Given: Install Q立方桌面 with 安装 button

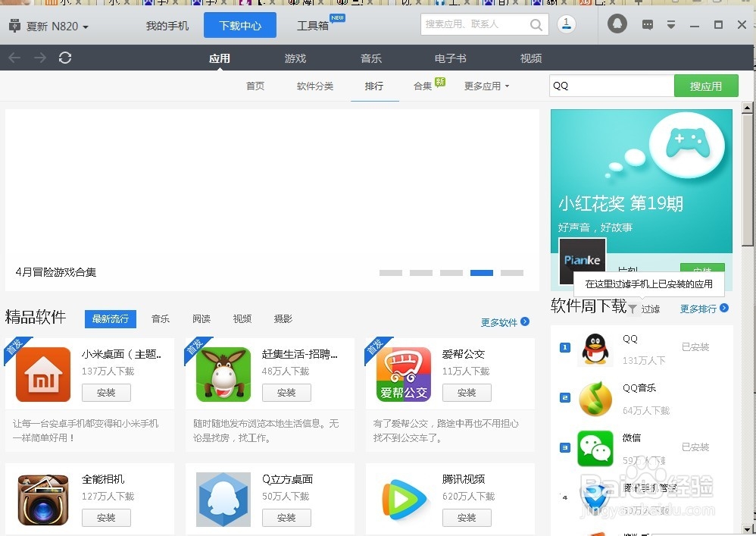Looking at the screenshot, I should (286, 518).
